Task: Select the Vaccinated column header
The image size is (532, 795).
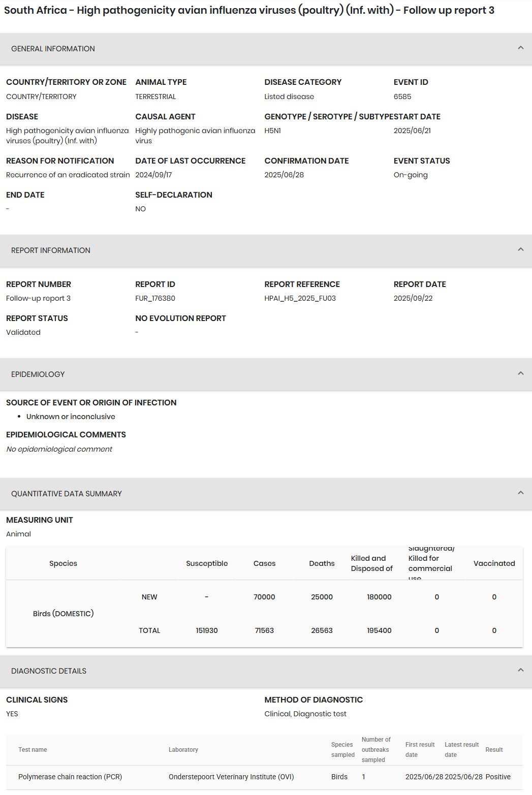Action: pos(494,563)
